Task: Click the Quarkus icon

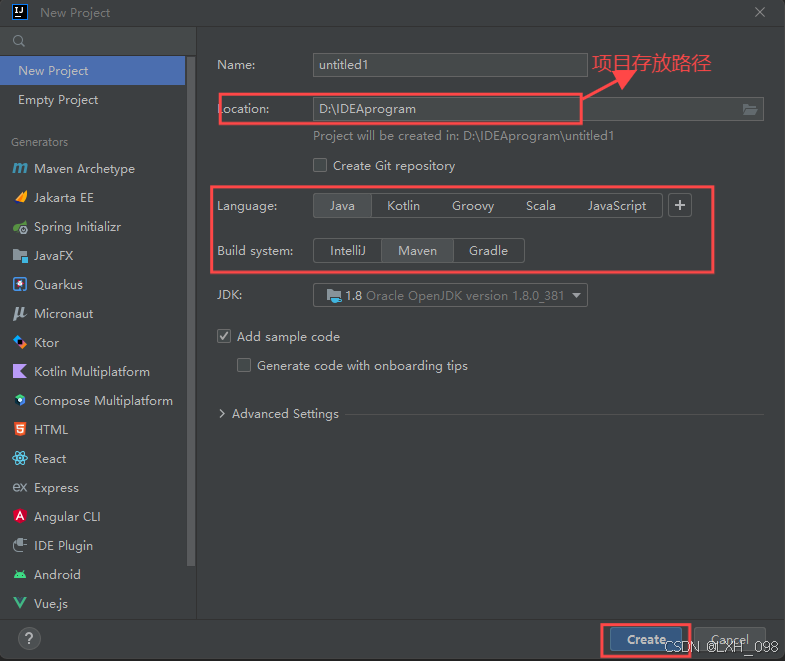Action: [x=20, y=284]
